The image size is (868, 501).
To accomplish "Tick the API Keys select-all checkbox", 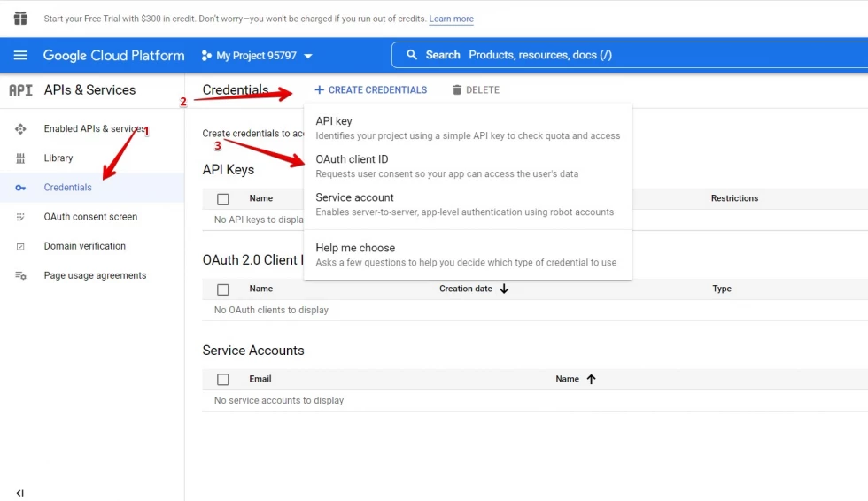I will point(223,199).
